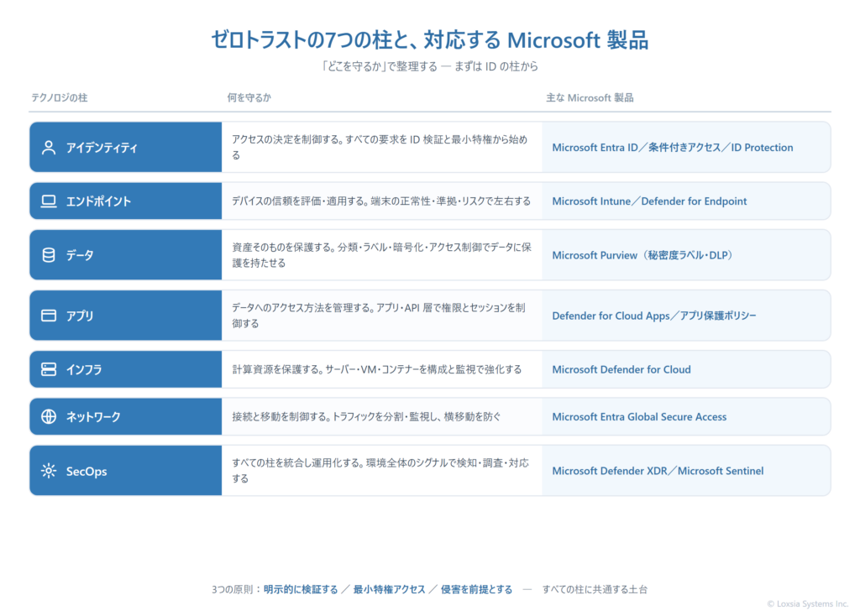Click the description starting 資産そのものを保護する

coord(382,255)
